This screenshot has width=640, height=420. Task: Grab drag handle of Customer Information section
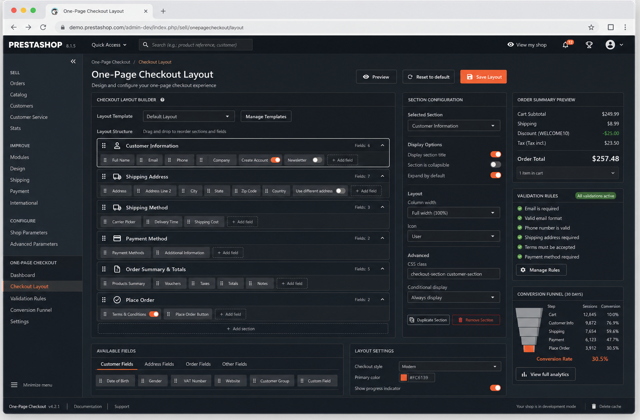click(x=104, y=146)
